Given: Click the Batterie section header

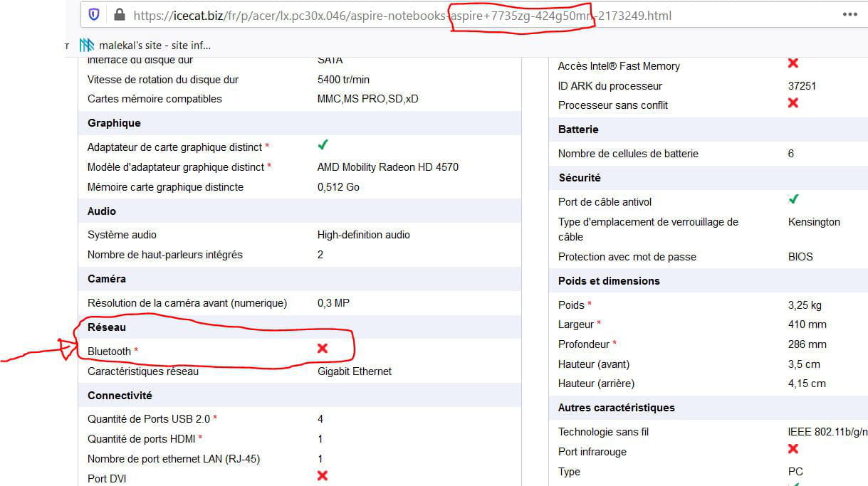Looking at the screenshot, I should [578, 130].
